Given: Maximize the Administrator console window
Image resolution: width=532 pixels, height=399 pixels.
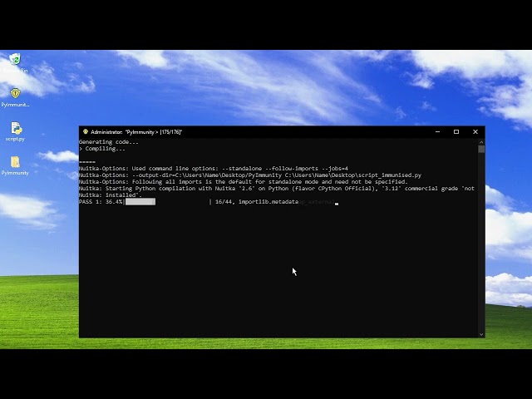Looking at the screenshot, I should (x=456, y=131).
